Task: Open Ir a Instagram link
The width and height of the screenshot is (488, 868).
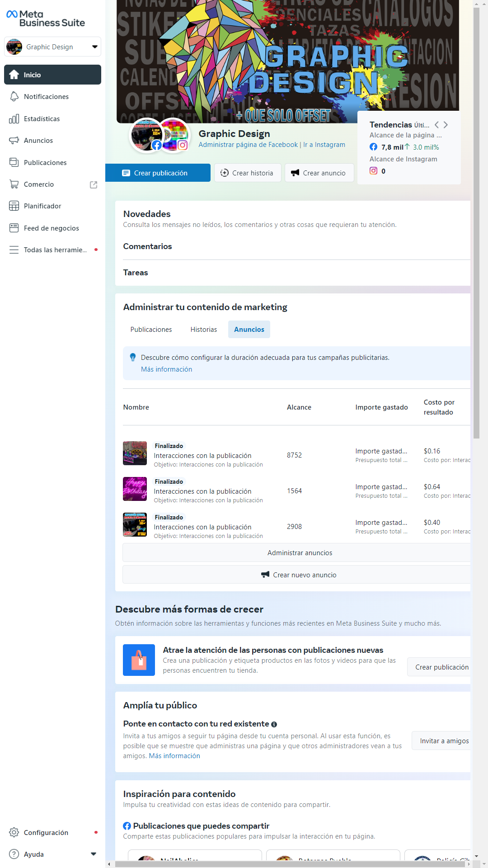Action: click(x=324, y=145)
